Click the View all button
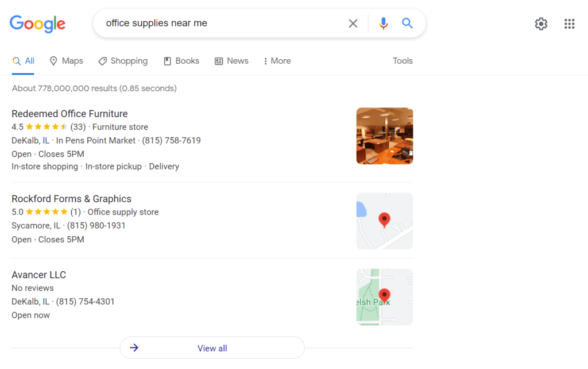Screen dimensions: 588x369 click(x=212, y=348)
